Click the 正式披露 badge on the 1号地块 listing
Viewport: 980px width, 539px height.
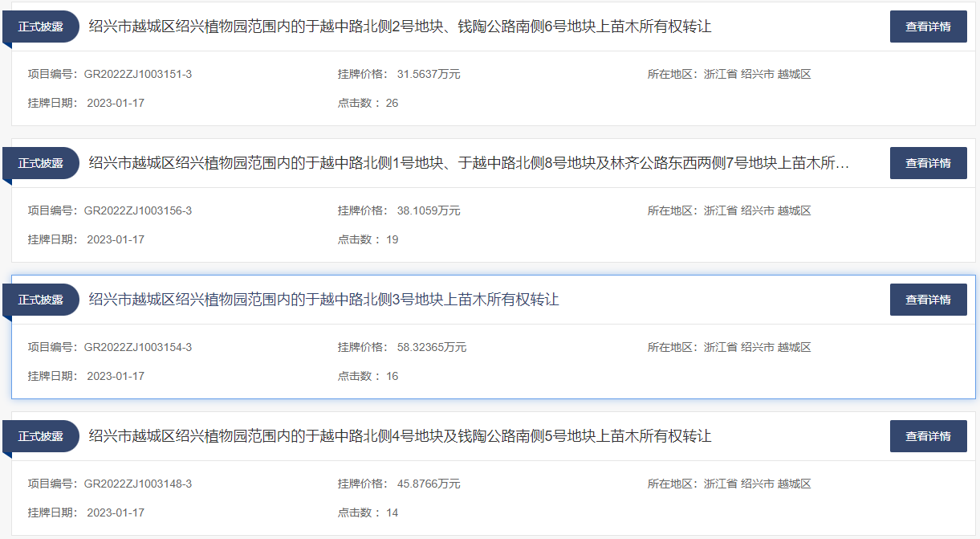pos(41,163)
